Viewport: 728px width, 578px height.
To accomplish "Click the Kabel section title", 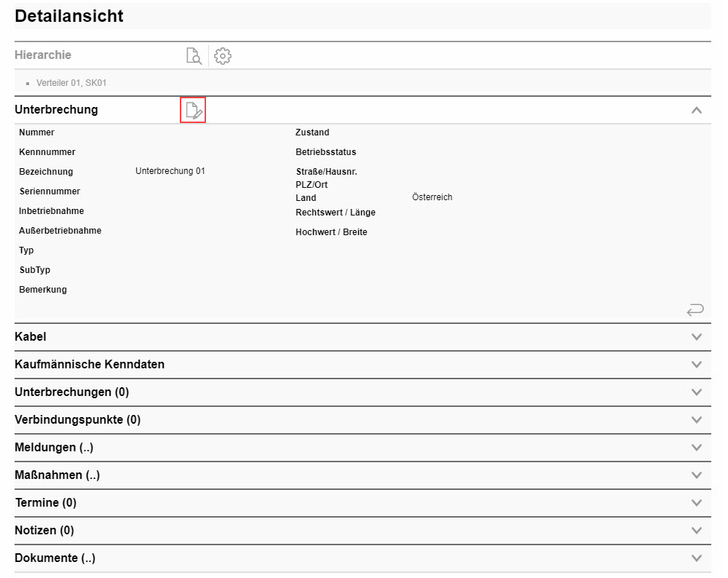I will pos(31,337).
